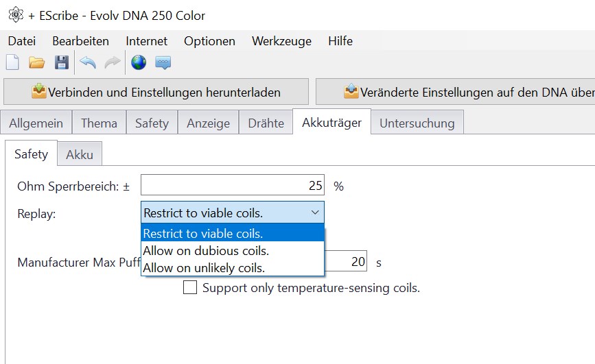Save settings with the floppy disk icon
595x364 pixels.
[x=62, y=63]
